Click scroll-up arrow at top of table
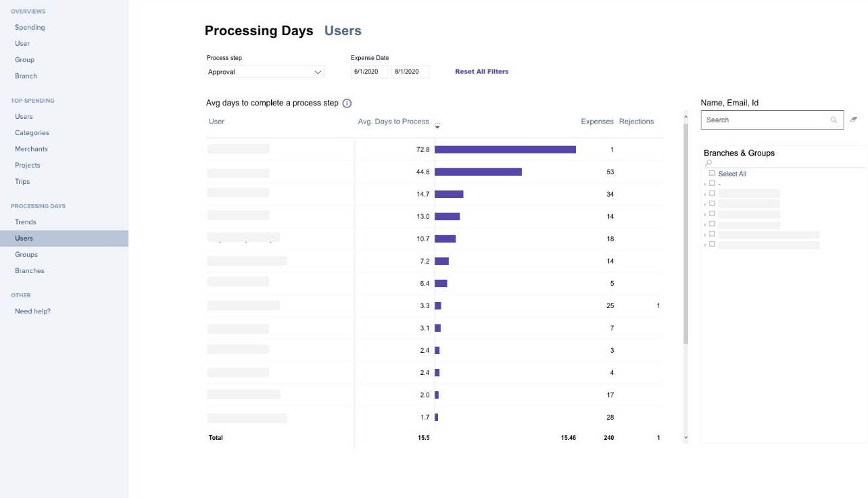This screenshot has height=498, width=868. click(x=685, y=116)
